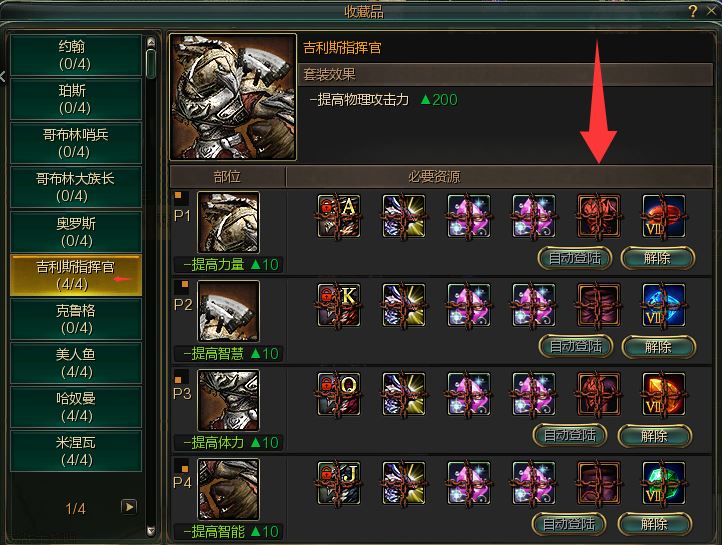Click 解除 button in P3 row
Screen dimensions: 722x545
654,436
